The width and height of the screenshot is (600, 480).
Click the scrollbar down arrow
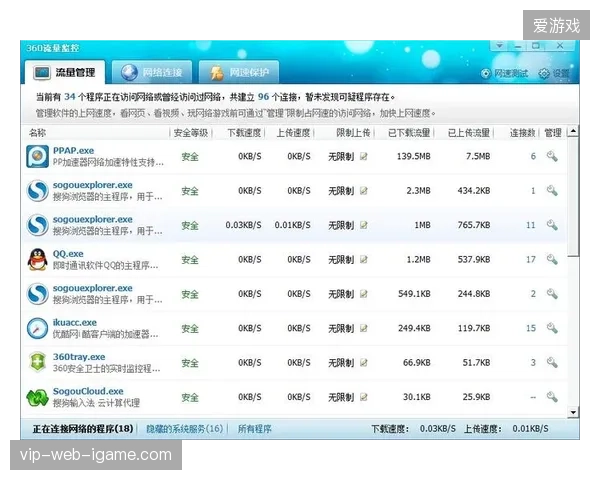(573, 412)
